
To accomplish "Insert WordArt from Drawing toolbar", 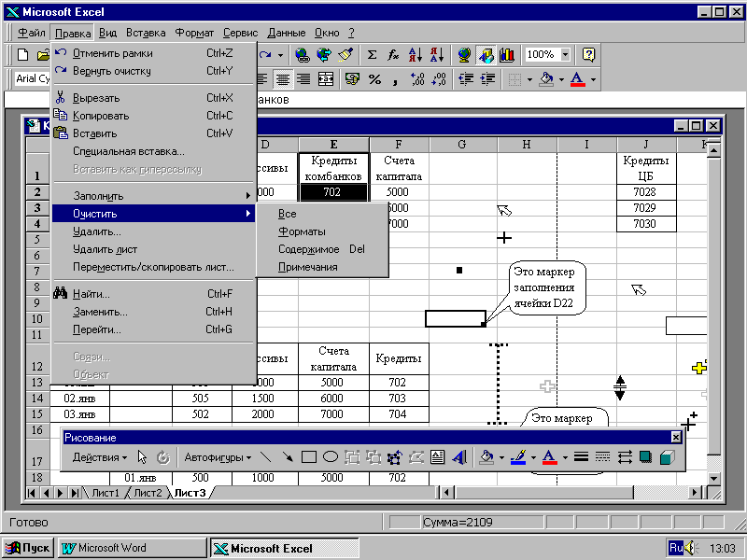I will 458,457.
